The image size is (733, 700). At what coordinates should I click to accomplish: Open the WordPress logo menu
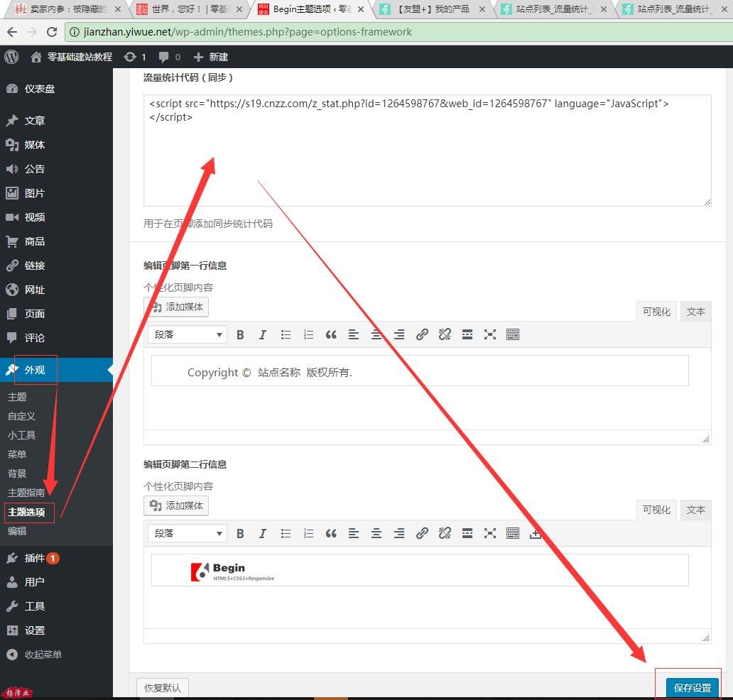point(11,57)
